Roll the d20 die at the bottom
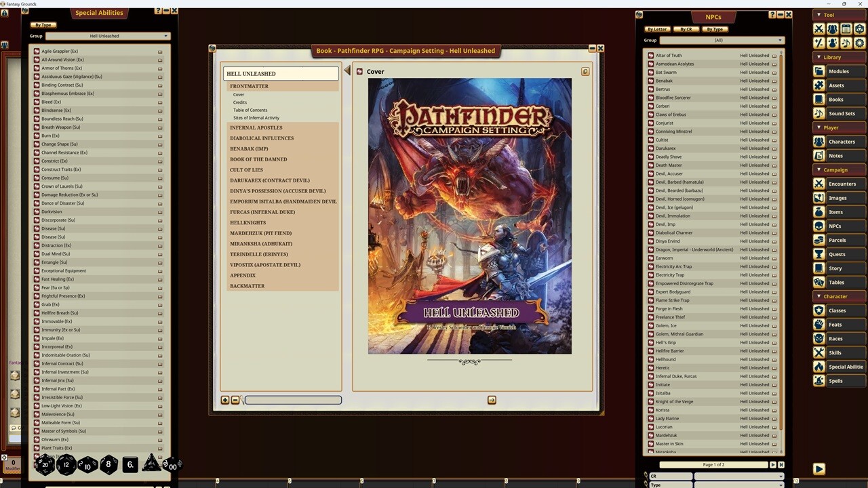Viewport: 868px width, 488px height. point(45,464)
